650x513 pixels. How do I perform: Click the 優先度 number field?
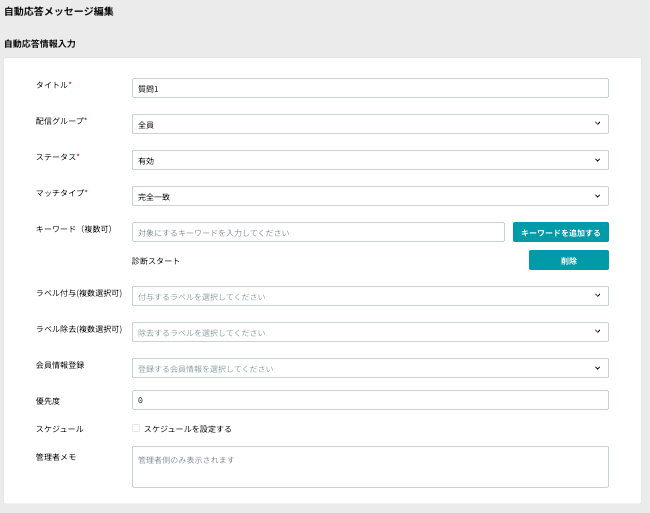point(370,400)
